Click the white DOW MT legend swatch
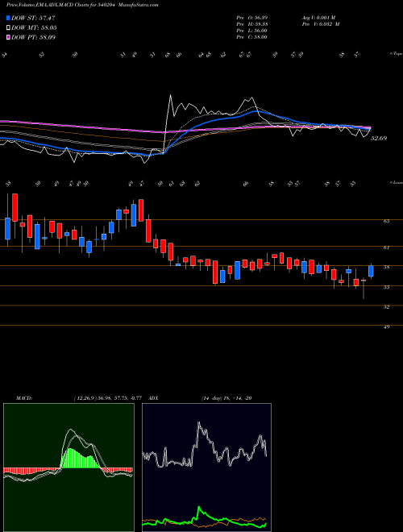 [9, 28]
